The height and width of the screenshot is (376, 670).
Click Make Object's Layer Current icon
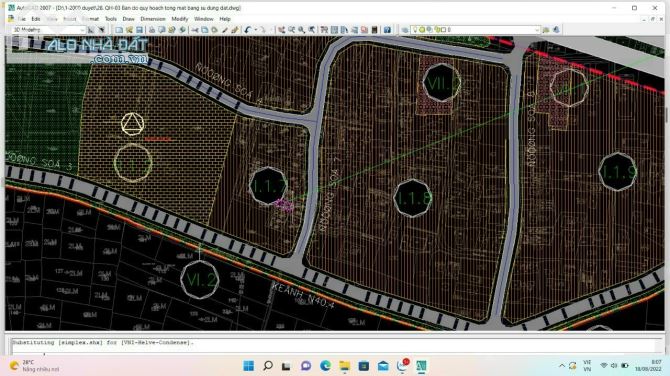tap(546, 29)
